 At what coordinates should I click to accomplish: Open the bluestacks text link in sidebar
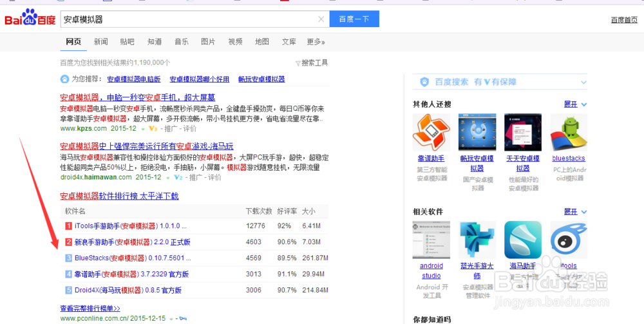[569, 158]
